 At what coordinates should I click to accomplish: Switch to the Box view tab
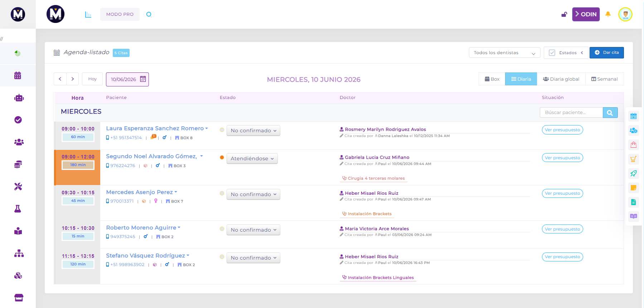coord(492,79)
